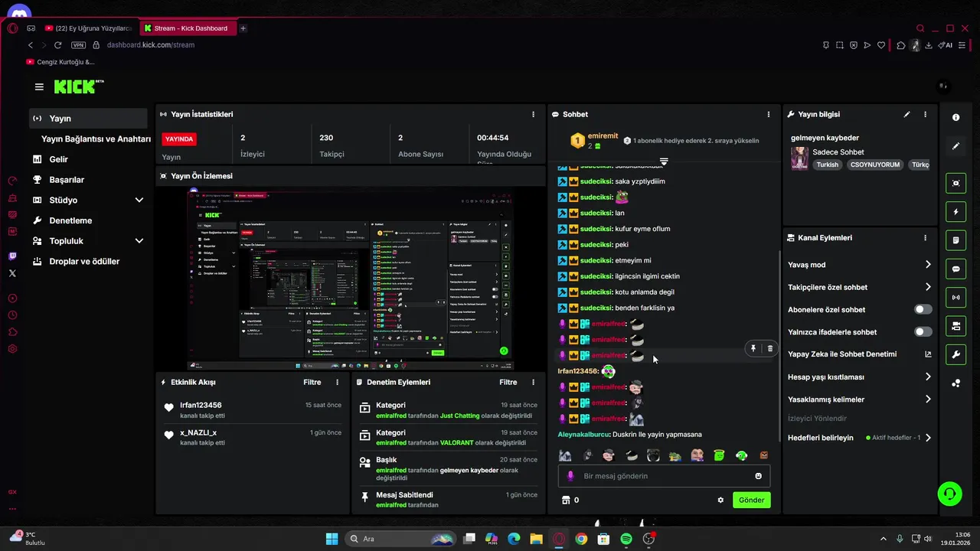Open Hesap yaşı kısıtlaması settings chevron
Viewport: 980px width, 551px height.
928,377
